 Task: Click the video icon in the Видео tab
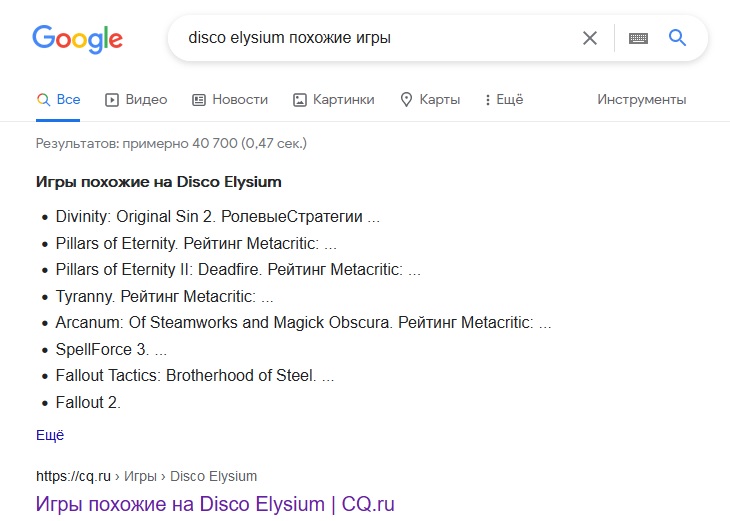(113, 99)
